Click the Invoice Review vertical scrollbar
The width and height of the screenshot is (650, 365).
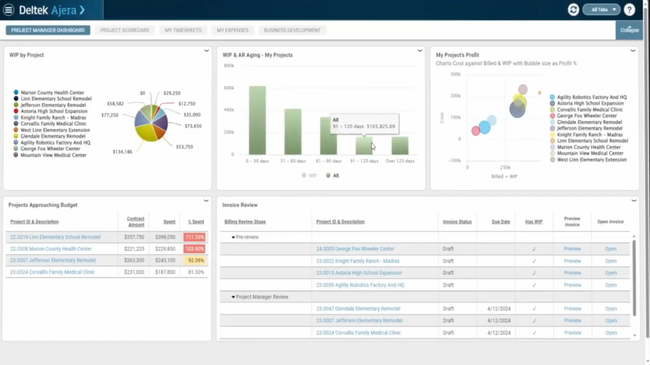[634, 278]
